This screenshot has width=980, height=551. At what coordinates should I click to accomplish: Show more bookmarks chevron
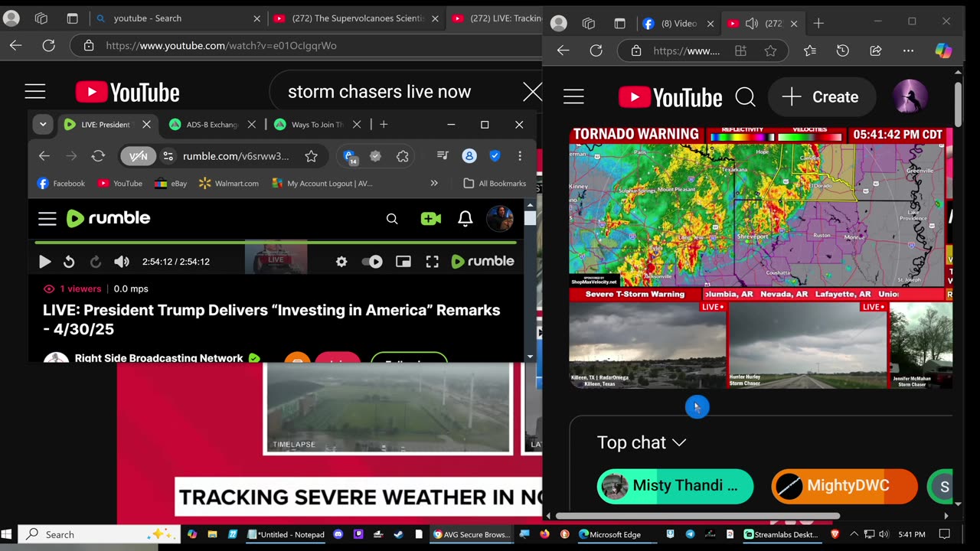(x=434, y=184)
